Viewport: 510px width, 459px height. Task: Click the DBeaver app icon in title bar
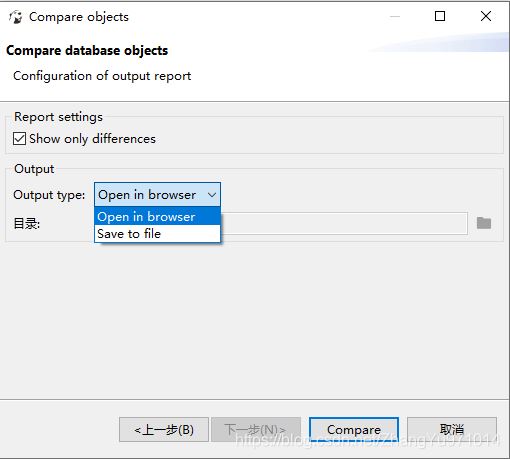(x=15, y=17)
